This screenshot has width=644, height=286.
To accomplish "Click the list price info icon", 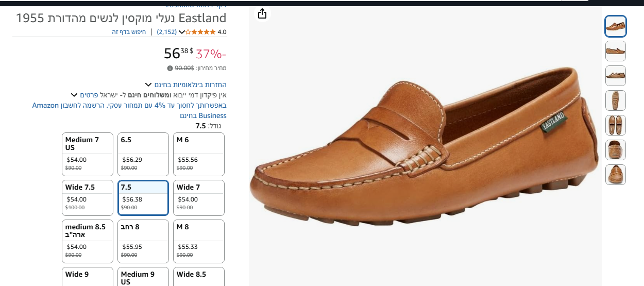I will (170, 68).
